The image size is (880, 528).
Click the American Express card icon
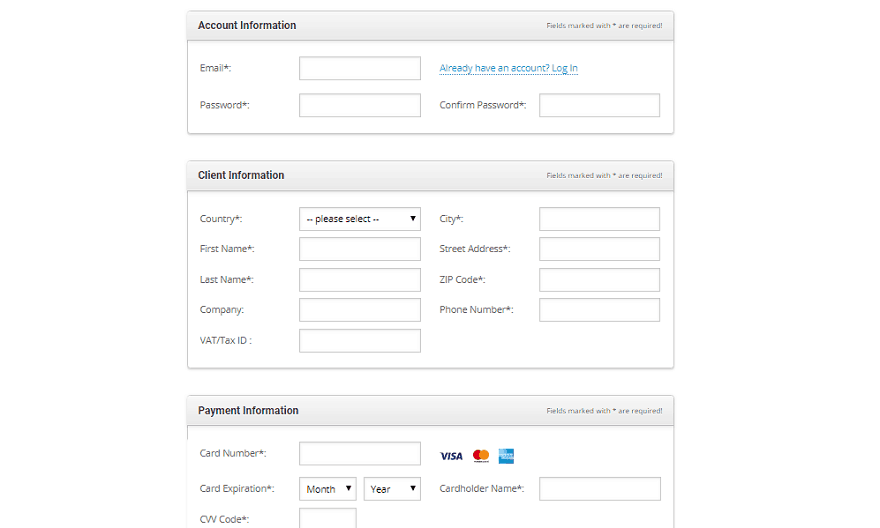coord(506,456)
